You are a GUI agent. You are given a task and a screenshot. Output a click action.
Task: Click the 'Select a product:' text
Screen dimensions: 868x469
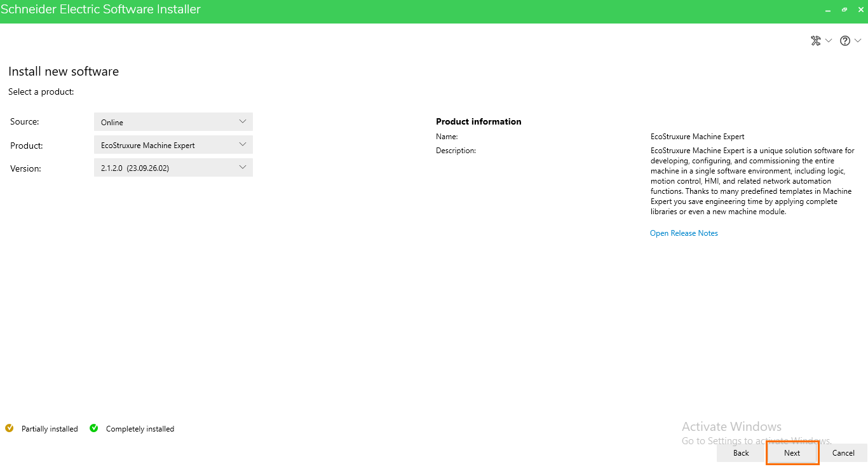pyautogui.click(x=41, y=92)
